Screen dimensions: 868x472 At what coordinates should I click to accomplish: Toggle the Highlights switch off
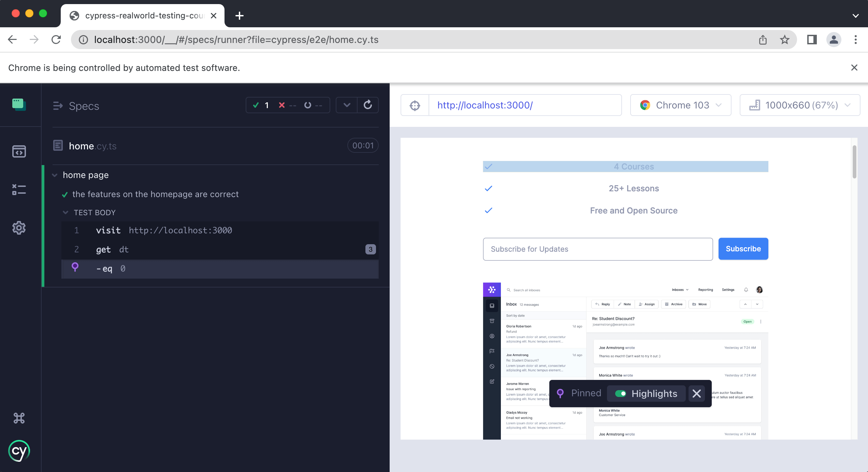(620, 394)
